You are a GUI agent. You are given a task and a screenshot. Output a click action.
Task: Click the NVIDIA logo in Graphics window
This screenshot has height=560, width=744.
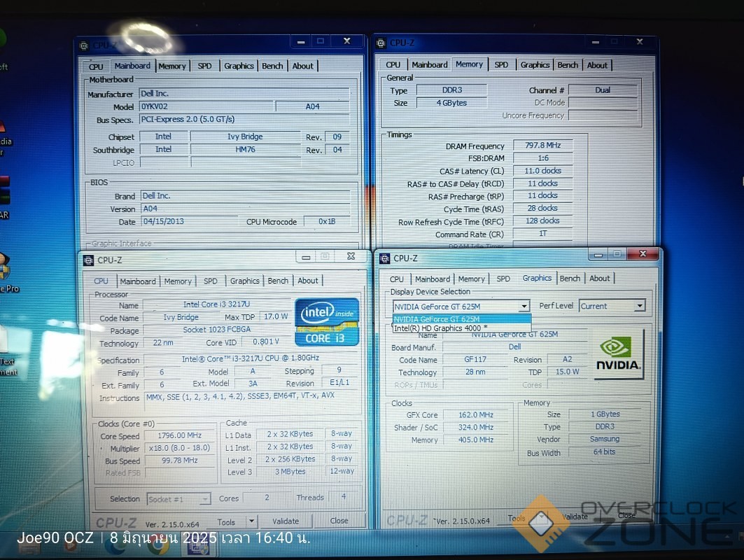[x=618, y=353]
